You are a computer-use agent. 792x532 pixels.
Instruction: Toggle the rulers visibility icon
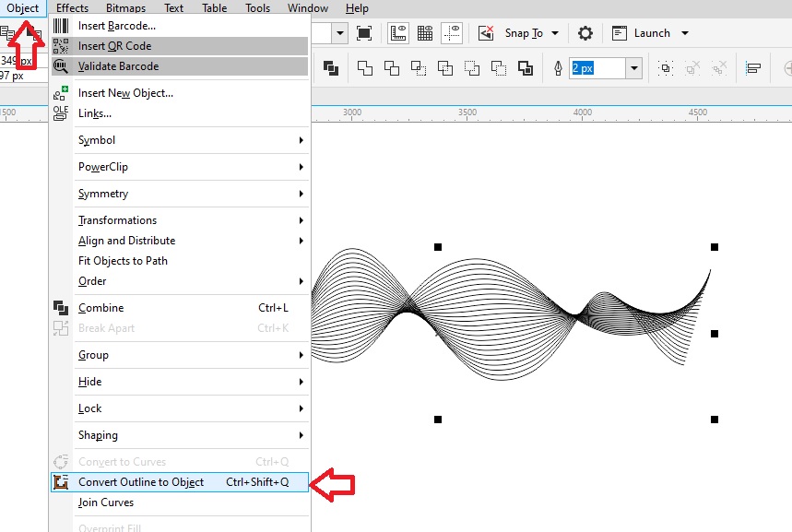point(399,33)
